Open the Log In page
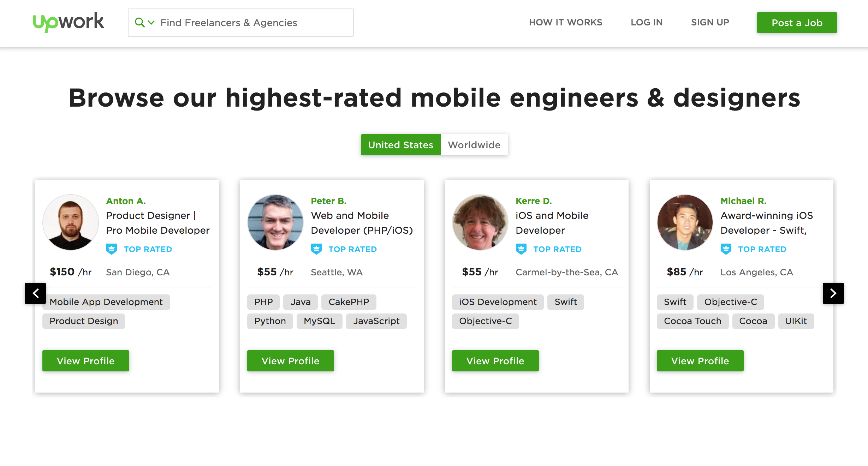The image size is (868, 466). [x=647, y=23]
